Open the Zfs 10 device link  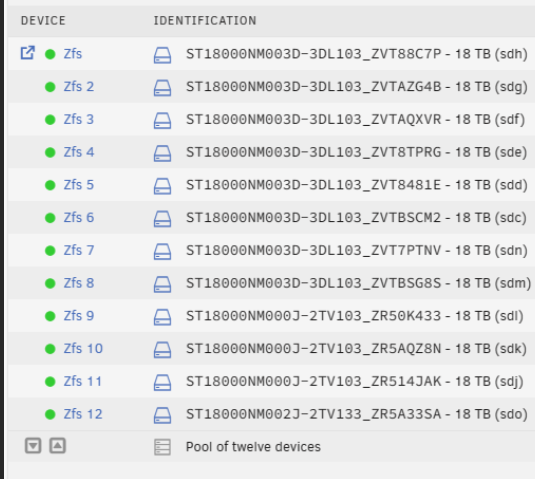[x=83, y=349]
